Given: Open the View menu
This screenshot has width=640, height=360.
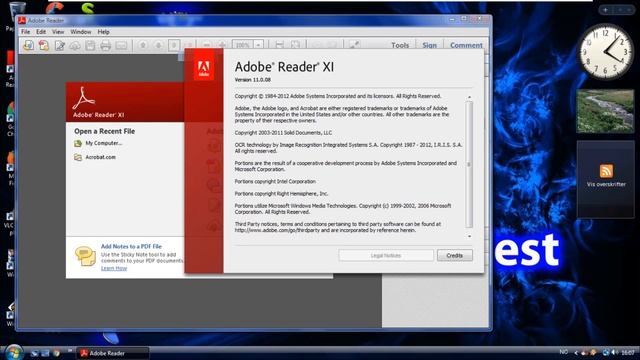Looking at the screenshot, I should coord(58,31).
